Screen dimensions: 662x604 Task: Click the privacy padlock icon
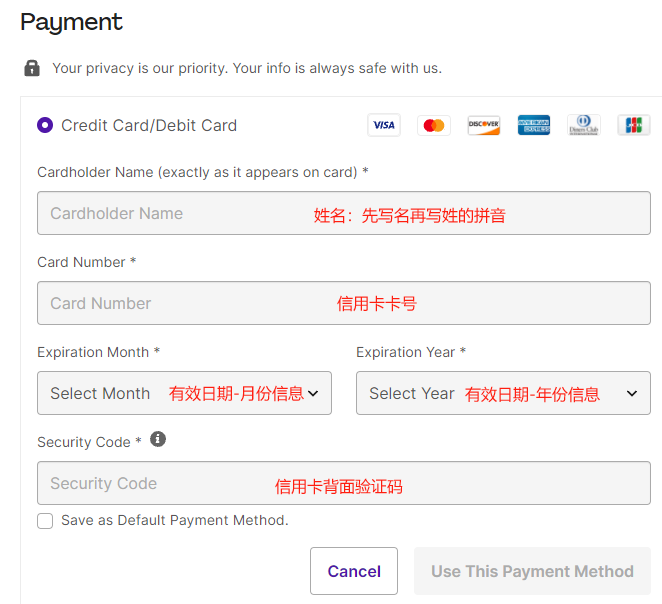(x=32, y=68)
